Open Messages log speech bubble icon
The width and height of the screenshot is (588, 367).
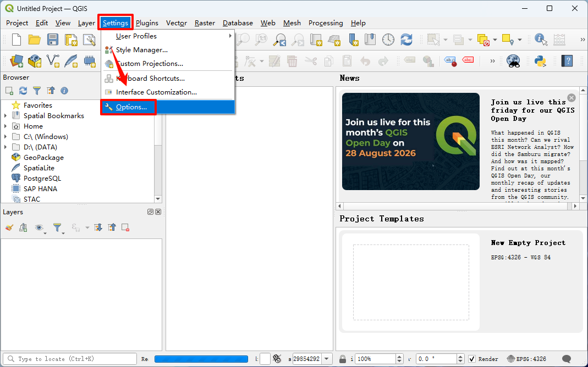pyautogui.click(x=567, y=359)
